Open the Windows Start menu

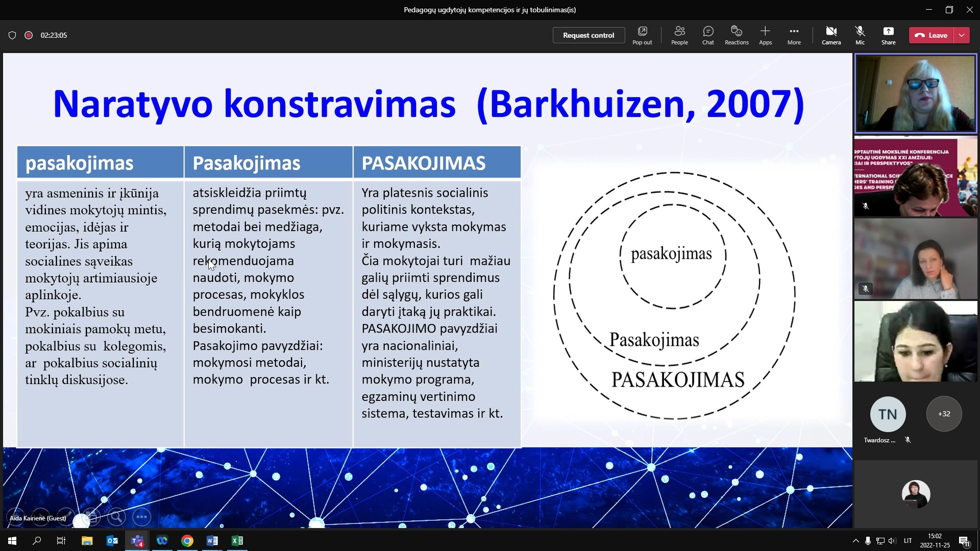[12, 541]
